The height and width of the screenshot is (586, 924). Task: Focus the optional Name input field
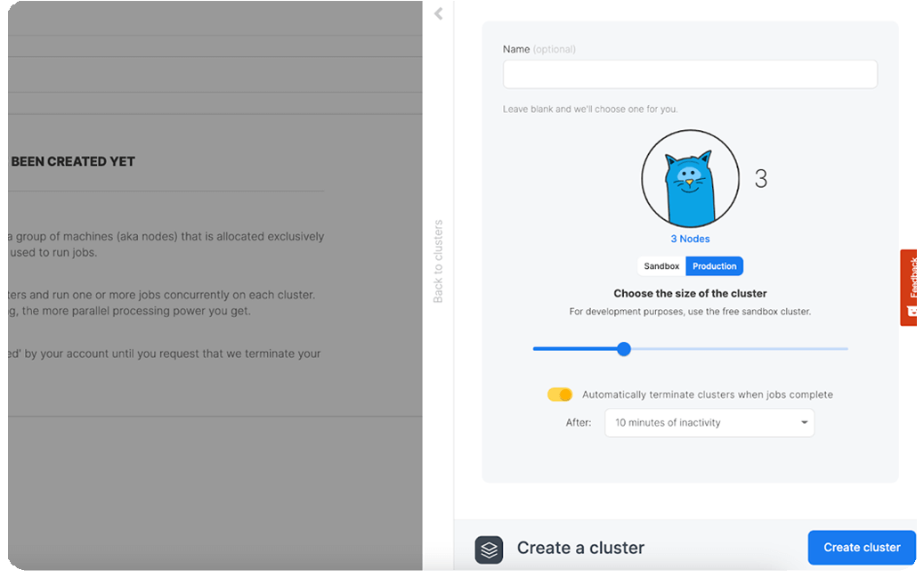coord(690,74)
